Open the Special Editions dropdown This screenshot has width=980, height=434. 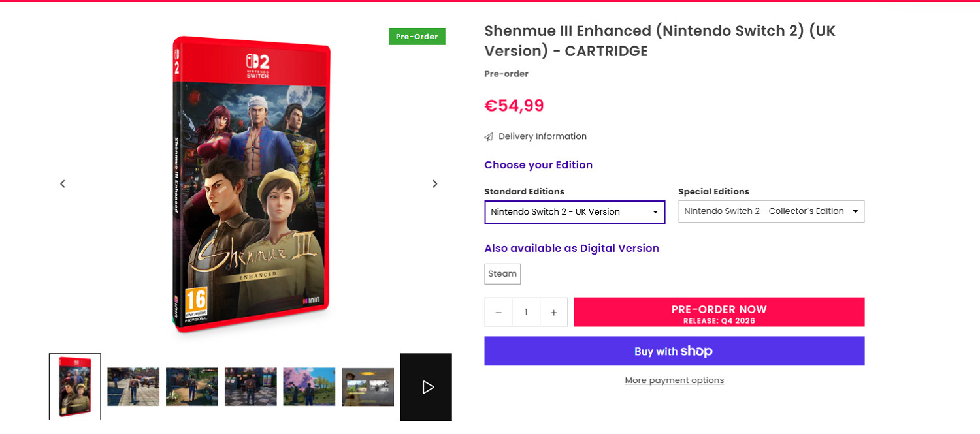tap(771, 211)
